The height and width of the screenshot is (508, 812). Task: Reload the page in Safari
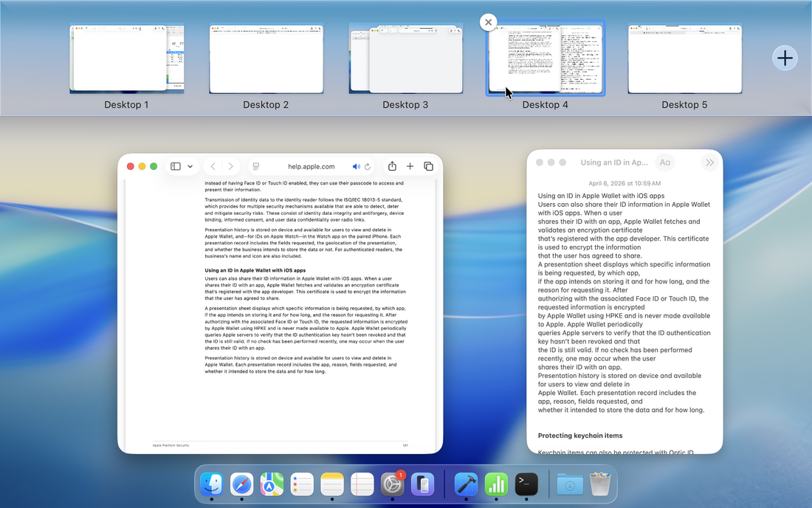[x=368, y=167]
